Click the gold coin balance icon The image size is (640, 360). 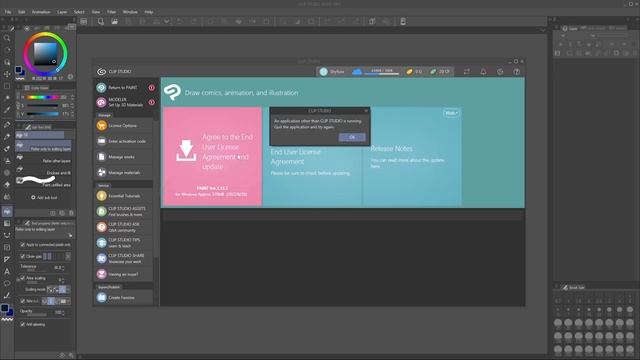point(409,72)
